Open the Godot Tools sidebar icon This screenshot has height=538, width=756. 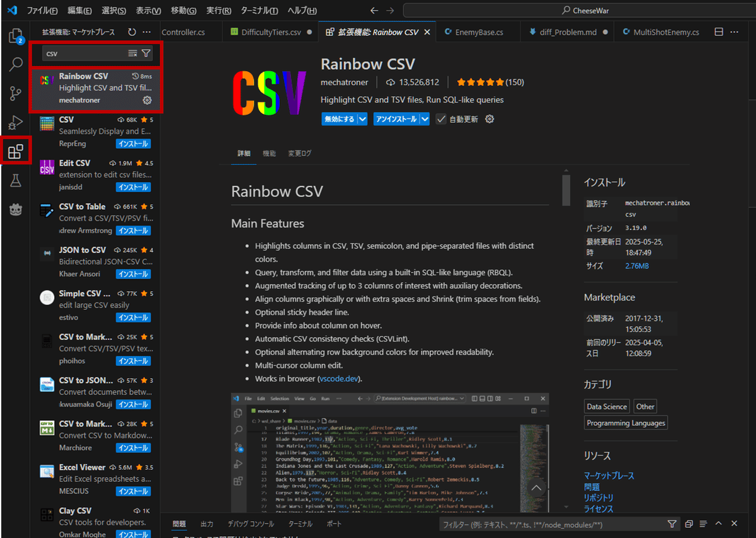[x=15, y=208]
